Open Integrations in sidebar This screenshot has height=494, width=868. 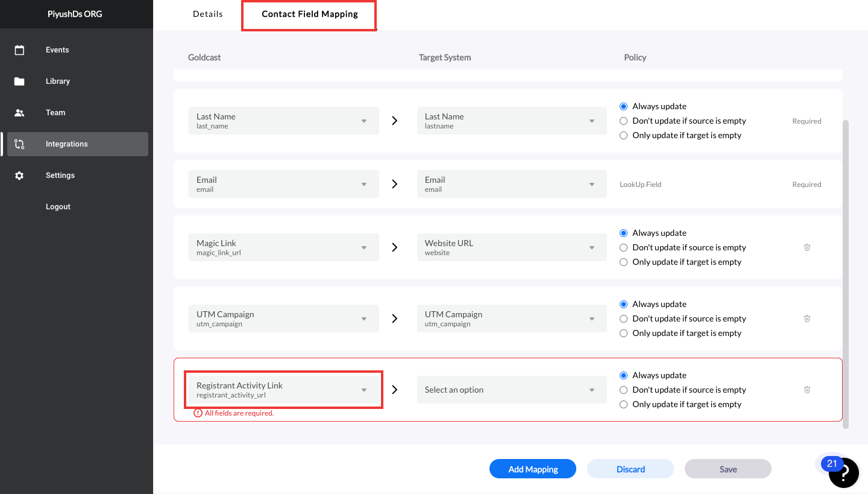[78, 144]
